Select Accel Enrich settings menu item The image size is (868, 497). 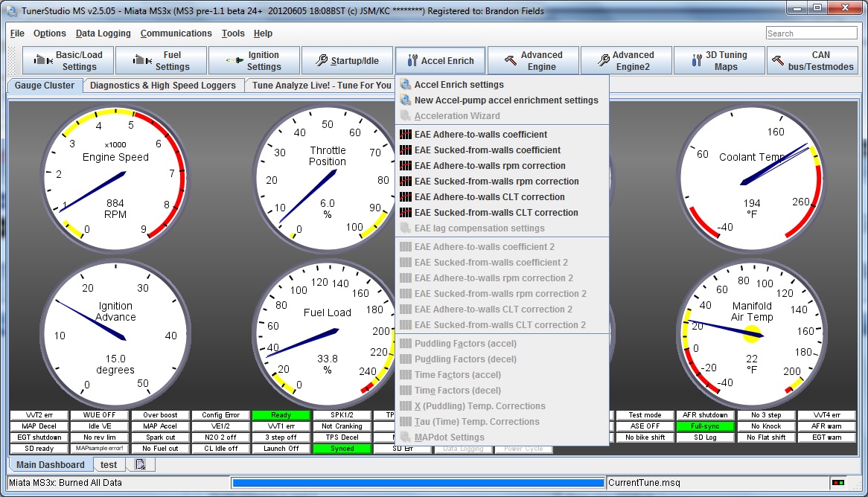tap(459, 85)
